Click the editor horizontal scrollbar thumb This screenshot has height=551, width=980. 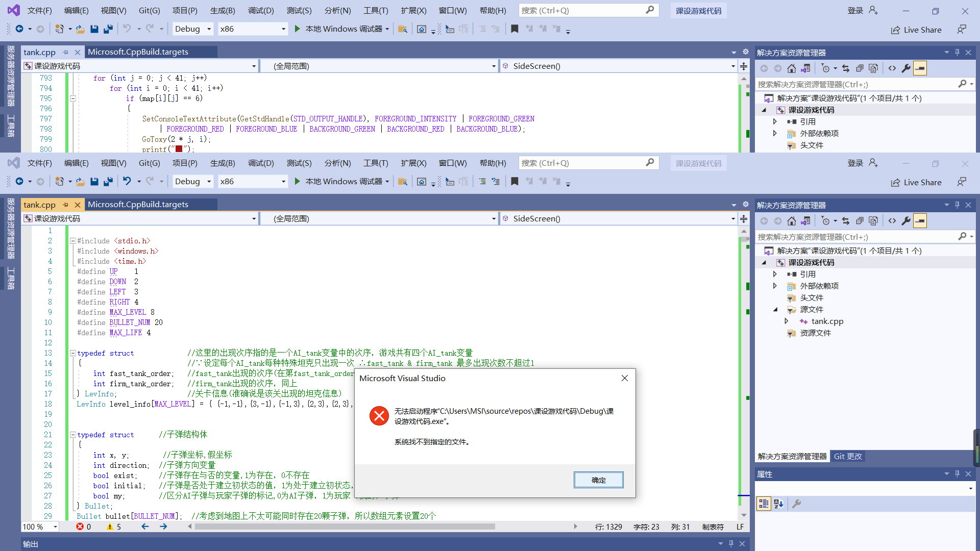point(345,527)
